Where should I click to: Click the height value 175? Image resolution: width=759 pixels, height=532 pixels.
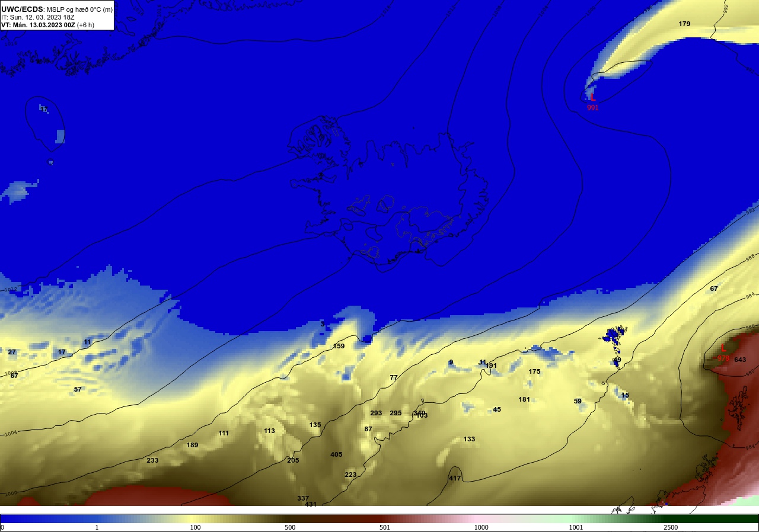click(x=534, y=371)
